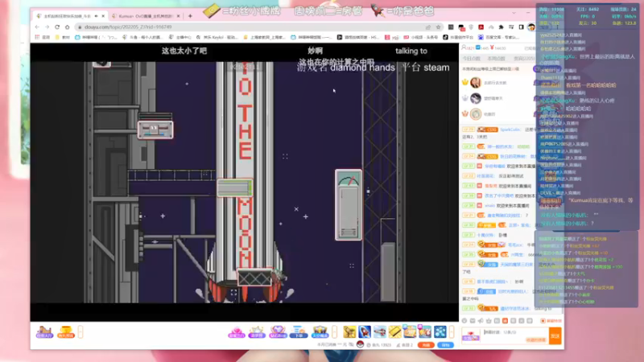Expand the activity list arrow beside gifts
The image size is (644, 362).
[x=334, y=331]
